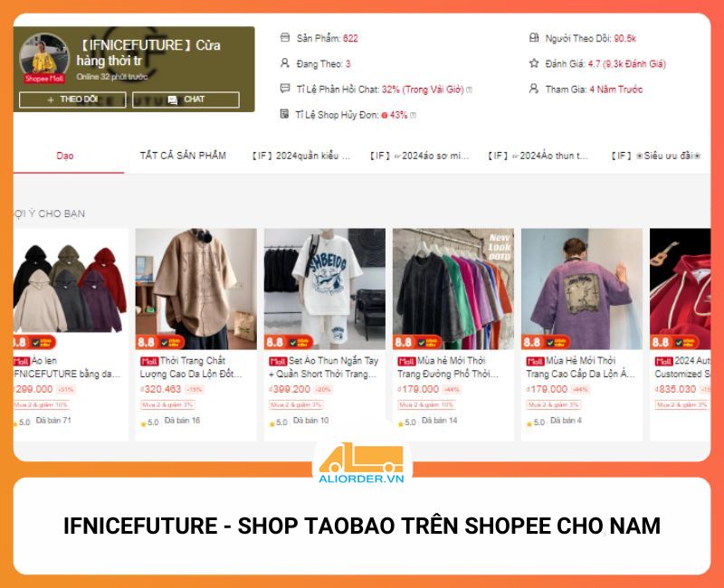724x588 pixels.
Task: Open the TẤT CẢ SẢN PHẨM tab
Action: (x=184, y=156)
